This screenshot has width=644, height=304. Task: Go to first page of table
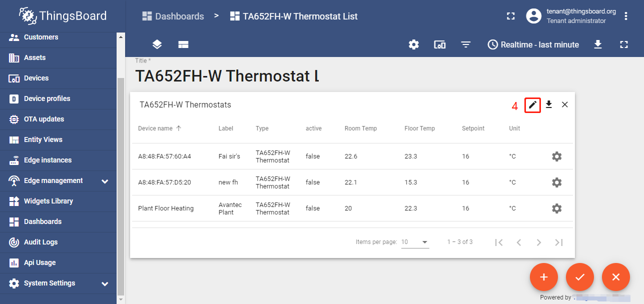point(499,242)
